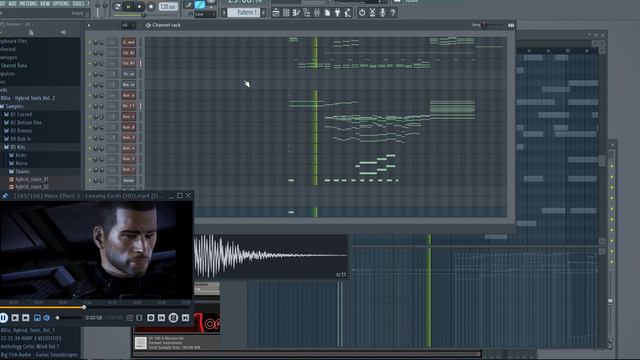This screenshot has height=360, width=640.
Task: Open the VIEW menu
Action: pyautogui.click(x=45, y=3)
